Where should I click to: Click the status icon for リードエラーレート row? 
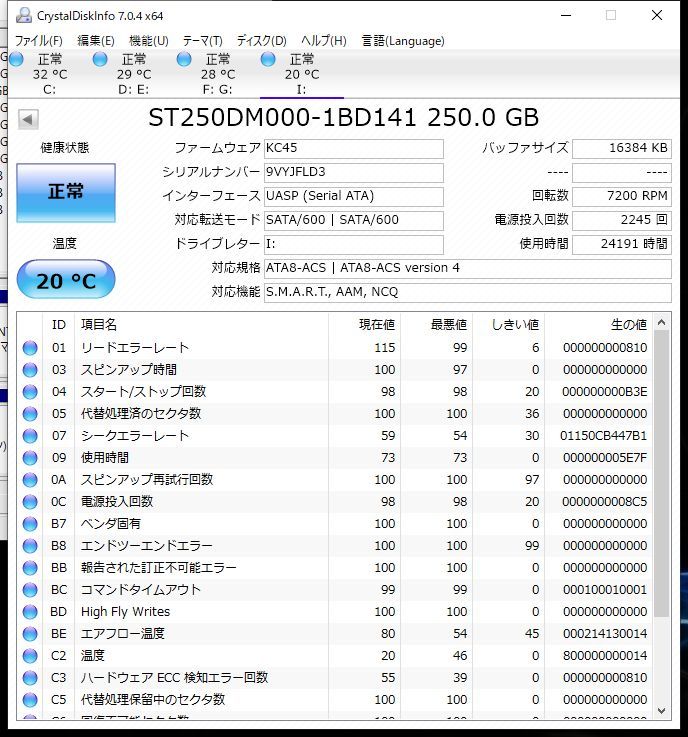[x=30, y=348]
